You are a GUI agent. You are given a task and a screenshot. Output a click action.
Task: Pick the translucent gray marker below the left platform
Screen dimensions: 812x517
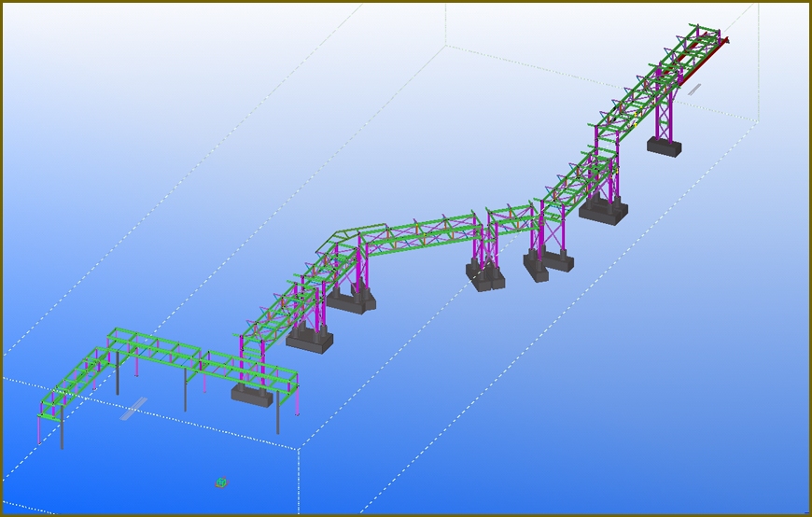[133, 409]
